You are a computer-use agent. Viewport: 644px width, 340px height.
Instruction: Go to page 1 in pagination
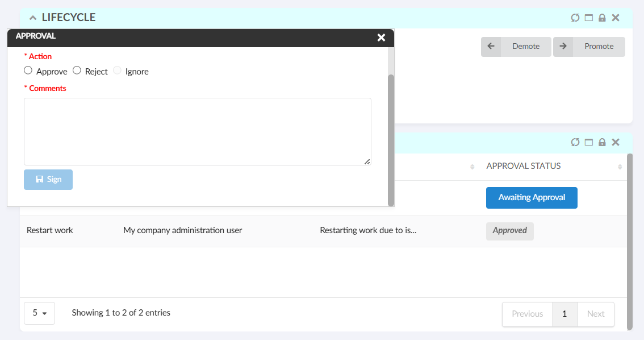(x=564, y=314)
